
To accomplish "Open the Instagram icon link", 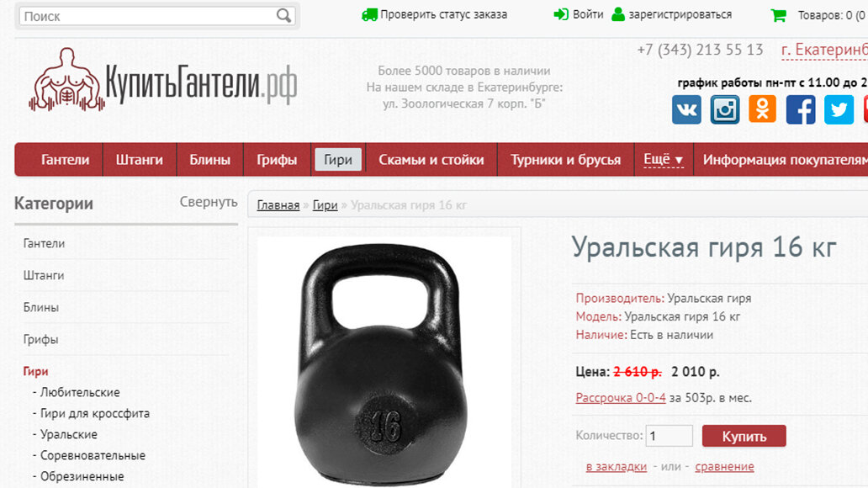I will click(x=725, y=109).
